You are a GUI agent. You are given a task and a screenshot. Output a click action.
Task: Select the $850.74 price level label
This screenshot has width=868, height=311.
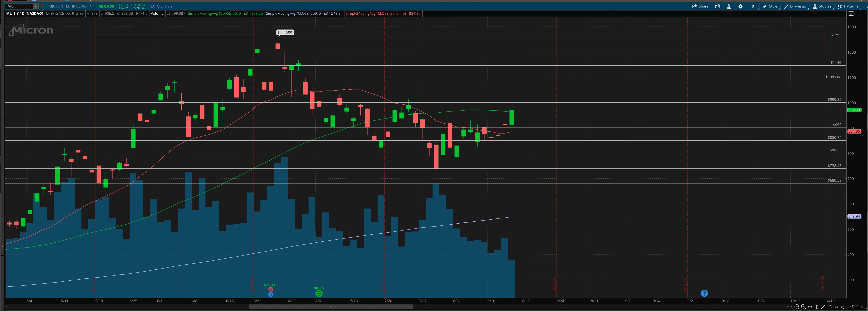[x=835, y=138]
